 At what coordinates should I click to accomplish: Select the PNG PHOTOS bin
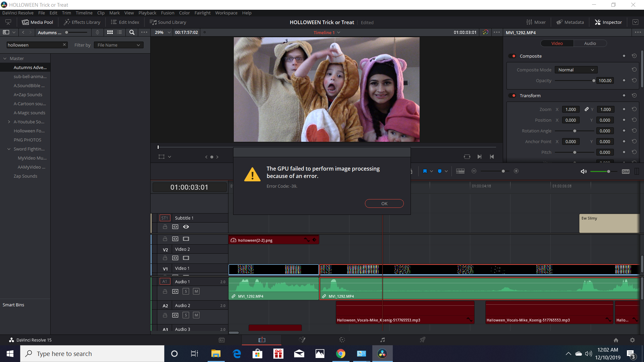(28, 140)
